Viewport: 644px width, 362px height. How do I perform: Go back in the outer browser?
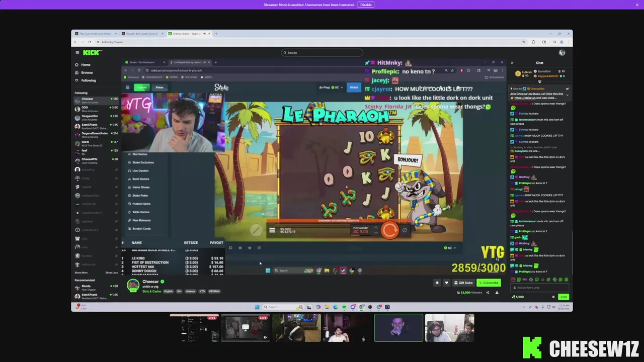(76, 42)
